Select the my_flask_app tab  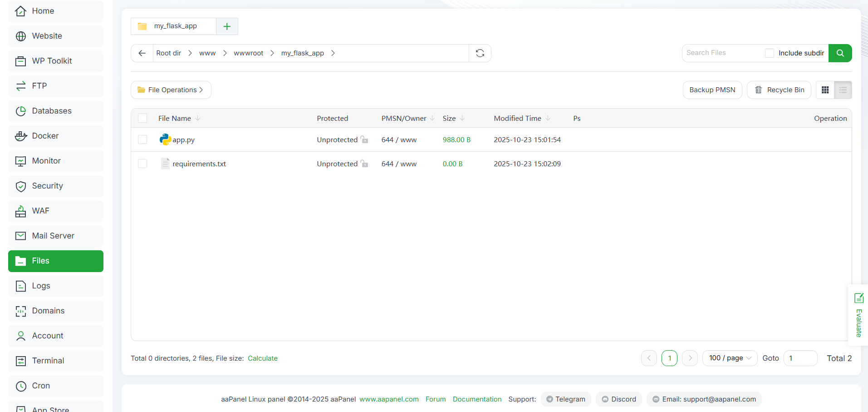point(174,26)
